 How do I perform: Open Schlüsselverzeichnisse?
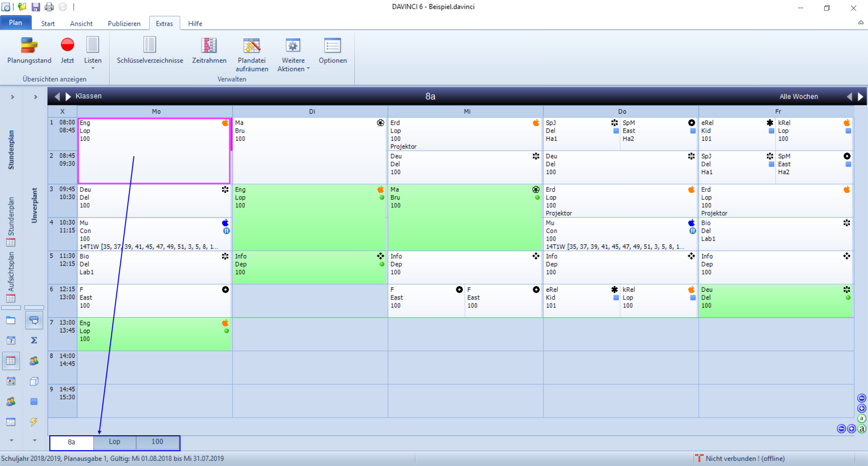(x=150, y=51)
